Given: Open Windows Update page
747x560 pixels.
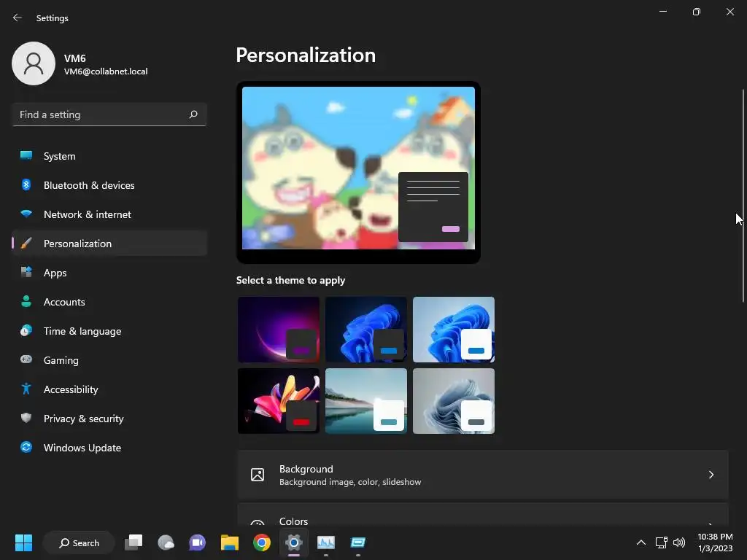Looking at the screenshot, I should click(x=109, y=447).
